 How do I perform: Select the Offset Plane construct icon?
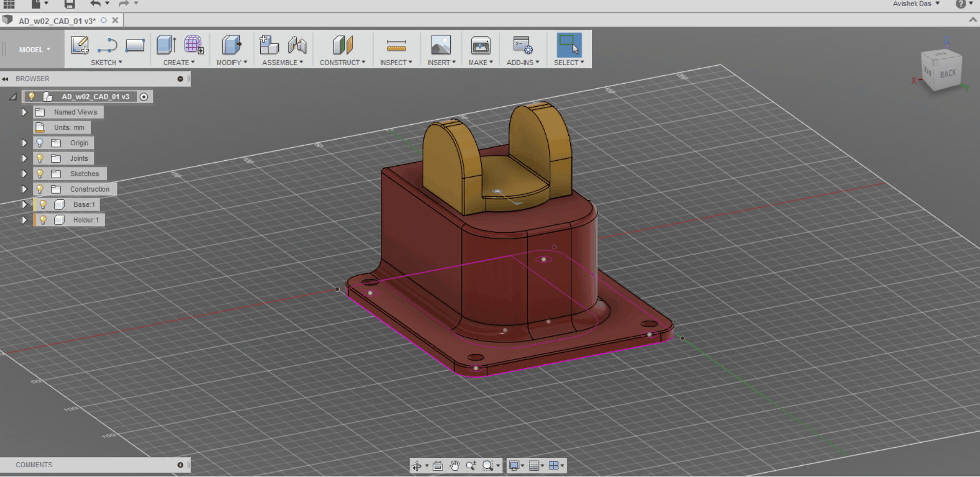(342, 45)
